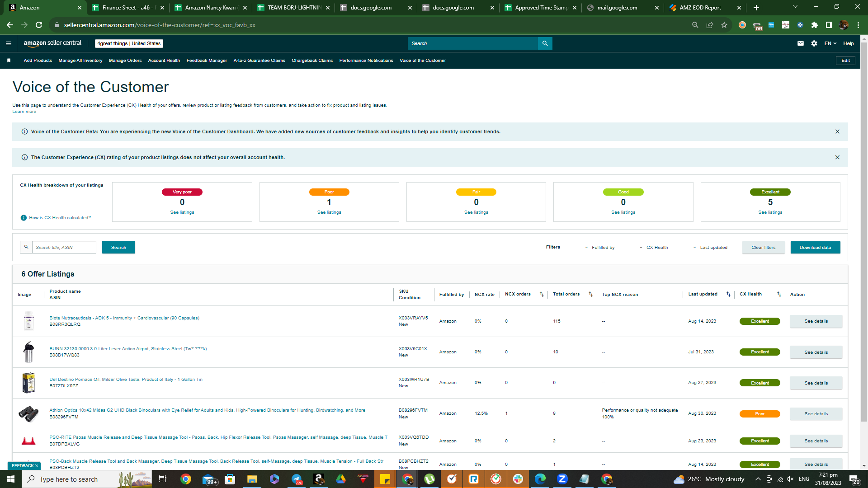This screenshot has height=488, width=868.
Task: Open A-to-z Guarantee Claims menu item
Action: coord(259,61)
